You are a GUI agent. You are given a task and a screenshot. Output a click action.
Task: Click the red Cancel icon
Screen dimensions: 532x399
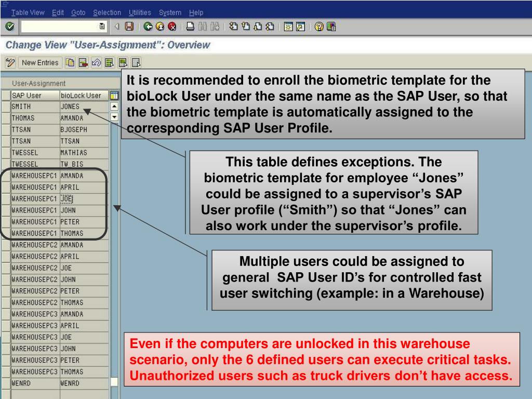tap(172, 26)
